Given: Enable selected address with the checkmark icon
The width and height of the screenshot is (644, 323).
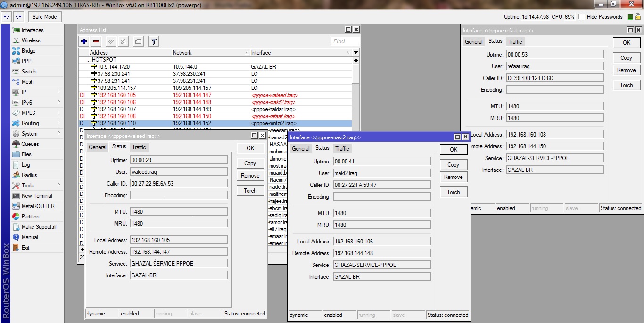Looking at the screenshot, I should click(110, 41).
